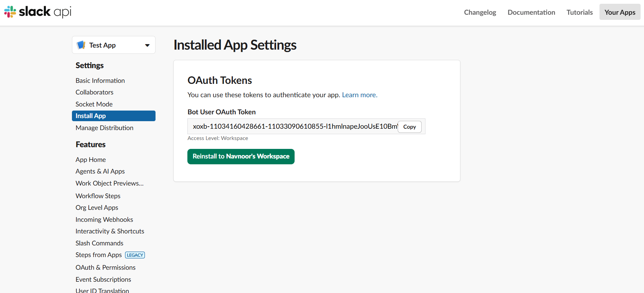The image size is (644, 293).
Task: Go to Tutorials
Action: [x=580, y=12]
